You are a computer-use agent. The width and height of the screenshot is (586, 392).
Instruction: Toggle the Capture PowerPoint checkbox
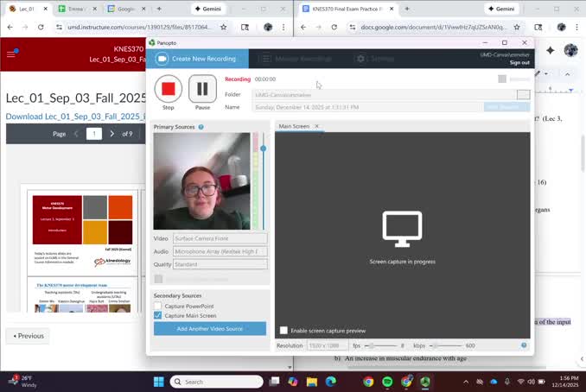(157, 306)
